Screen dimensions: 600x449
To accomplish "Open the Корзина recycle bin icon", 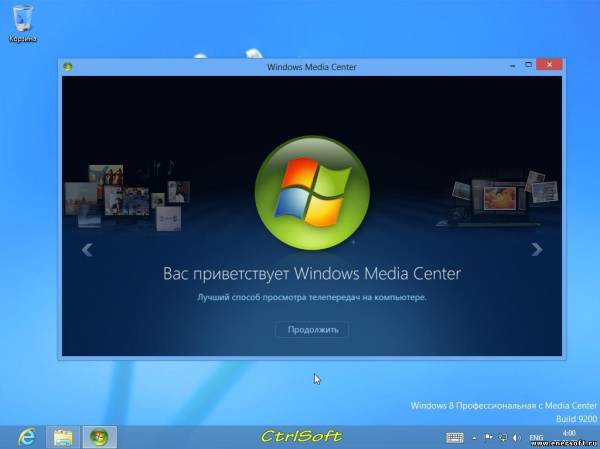I will tap(23, 24).
